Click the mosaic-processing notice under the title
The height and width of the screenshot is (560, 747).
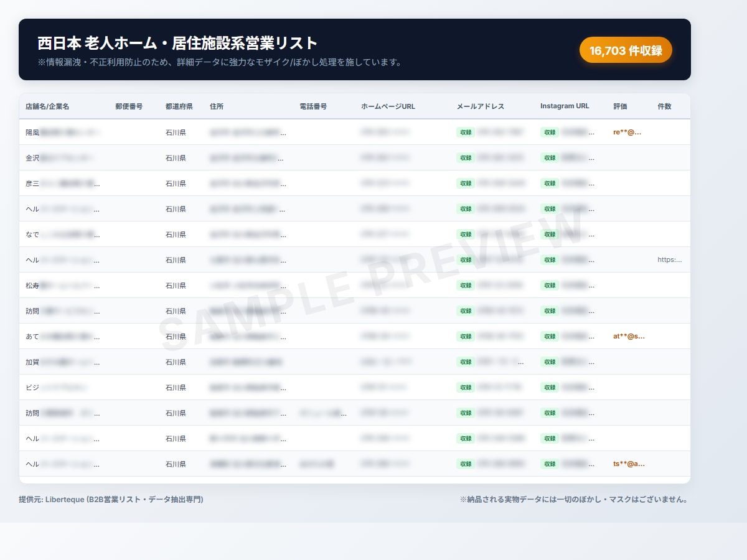pos(220,62)
